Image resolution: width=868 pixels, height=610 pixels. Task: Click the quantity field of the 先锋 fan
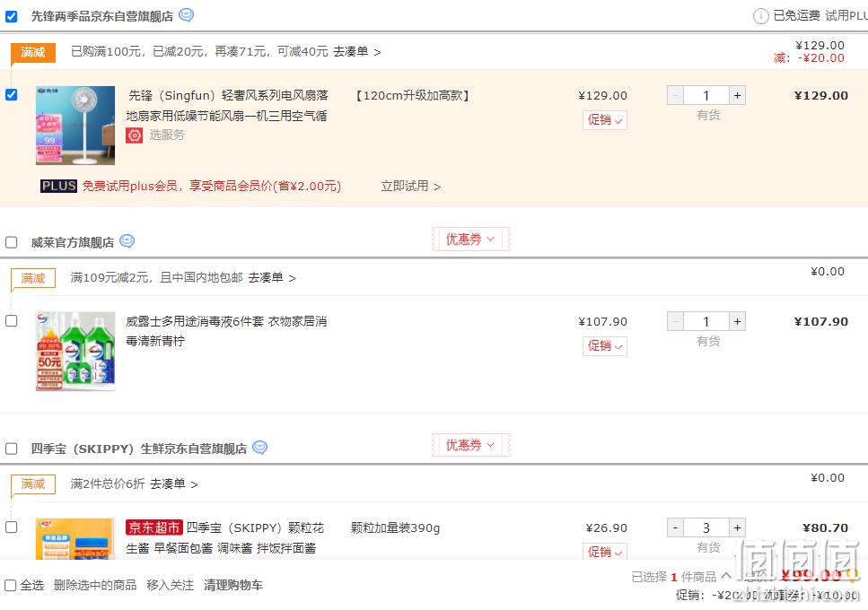point(706,96)
